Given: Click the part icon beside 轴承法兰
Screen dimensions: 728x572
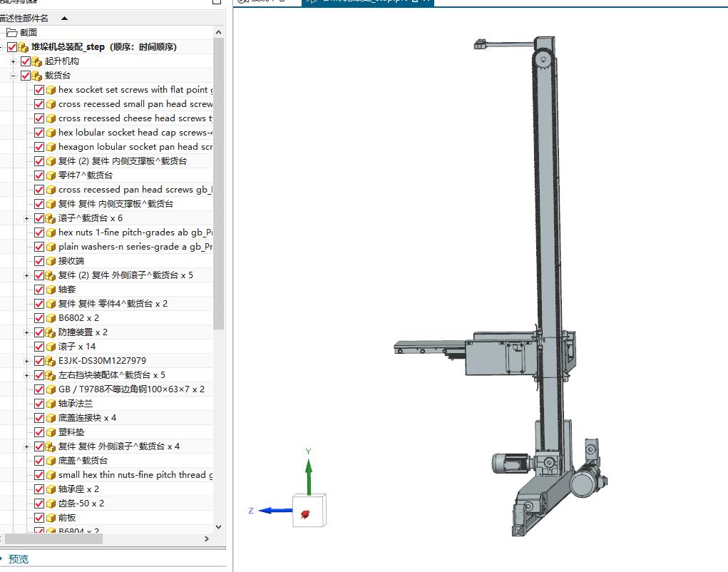Looking at the screenshot, I should tap(51, 404).
